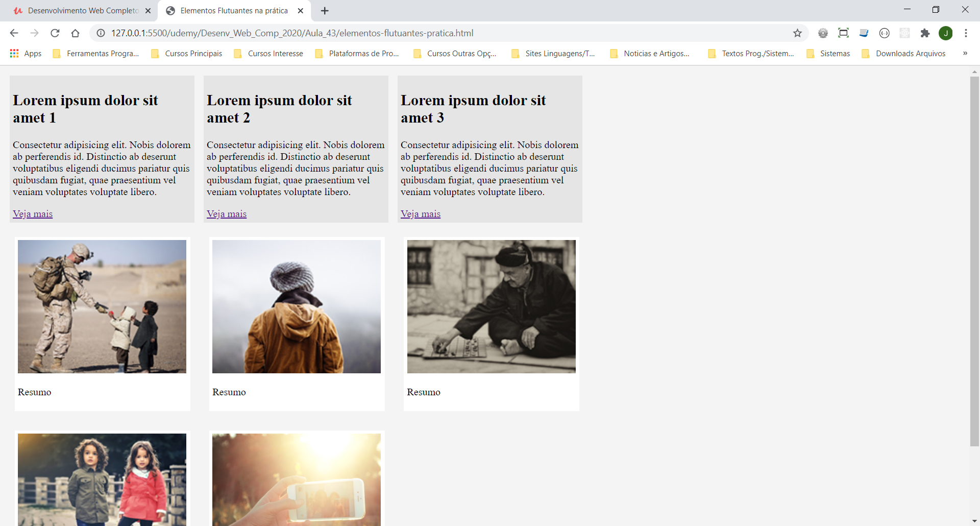Screen dimensions: 980x526
Task: Open Textos Prog./Sistem... bookmark folder
Action: click(x=751, y=54)
